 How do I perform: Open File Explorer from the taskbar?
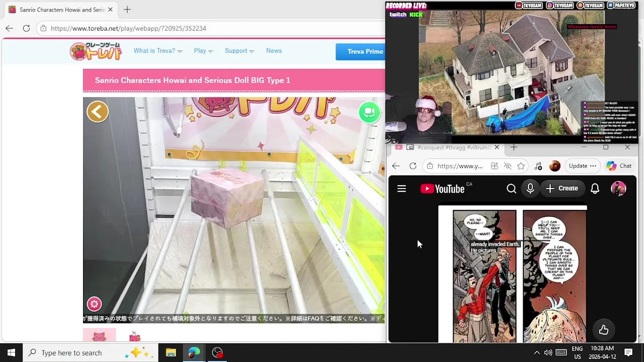coord(171,352)
